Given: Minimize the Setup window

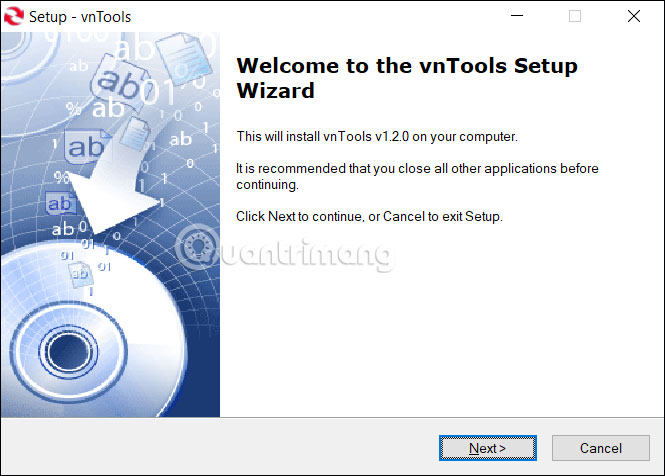Looking at the screenshot, I should [517, 17].
